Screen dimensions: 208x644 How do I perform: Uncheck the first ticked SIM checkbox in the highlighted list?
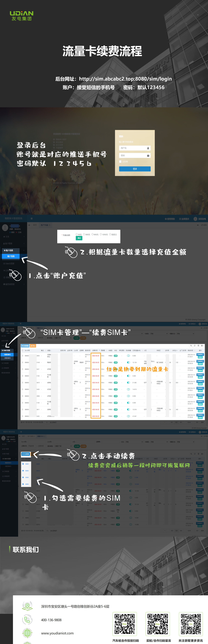[23, 464]
